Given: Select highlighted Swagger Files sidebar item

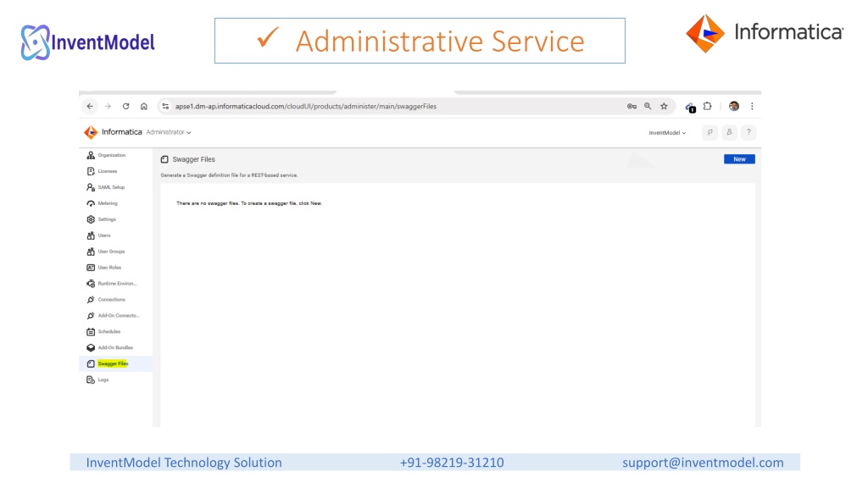Looking at the screenshot, I should pyautogui.click(x=115, y=364).
